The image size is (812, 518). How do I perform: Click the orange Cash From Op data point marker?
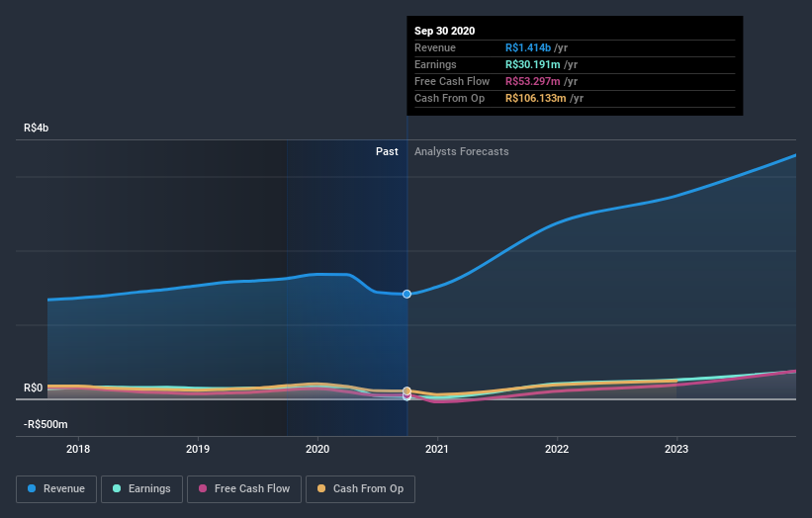coord(407,390)
